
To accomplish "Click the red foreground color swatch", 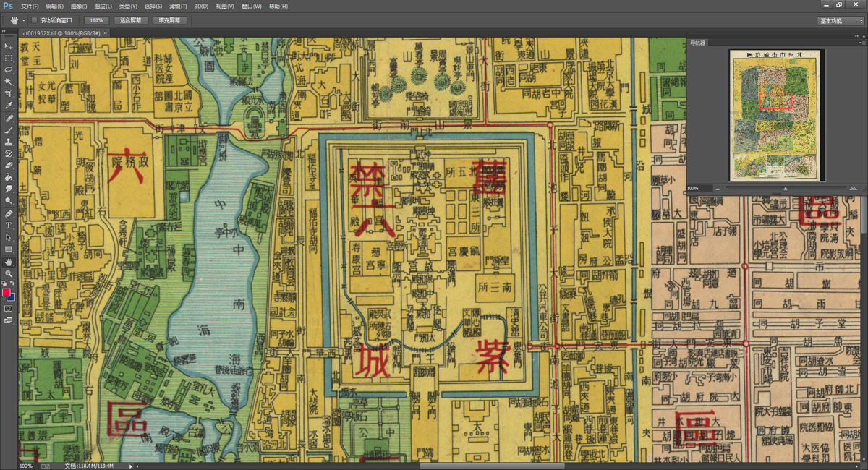I will click(x=7, y=293).
